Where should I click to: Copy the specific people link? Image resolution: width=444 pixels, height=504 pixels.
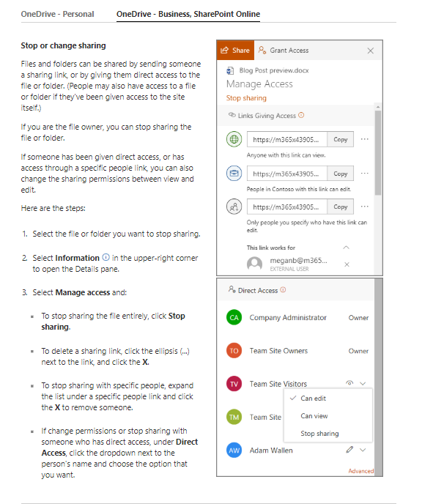pos(341,207)
